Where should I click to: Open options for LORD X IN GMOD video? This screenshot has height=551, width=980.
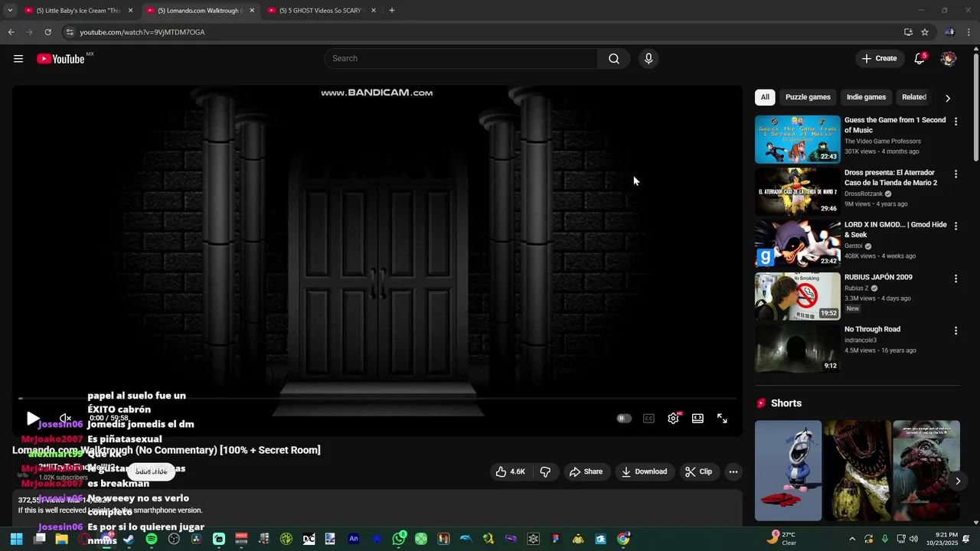coord(955,227)
